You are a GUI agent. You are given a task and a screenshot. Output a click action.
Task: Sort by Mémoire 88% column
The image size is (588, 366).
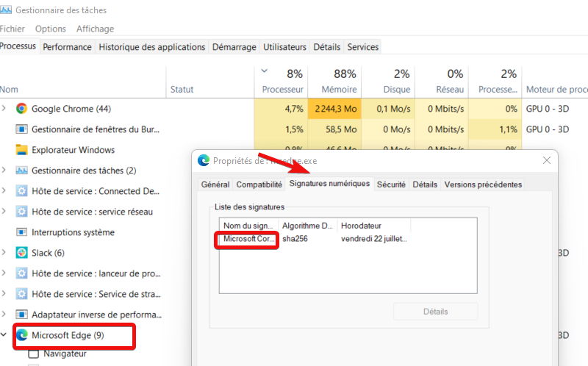(x=334, y=82)
